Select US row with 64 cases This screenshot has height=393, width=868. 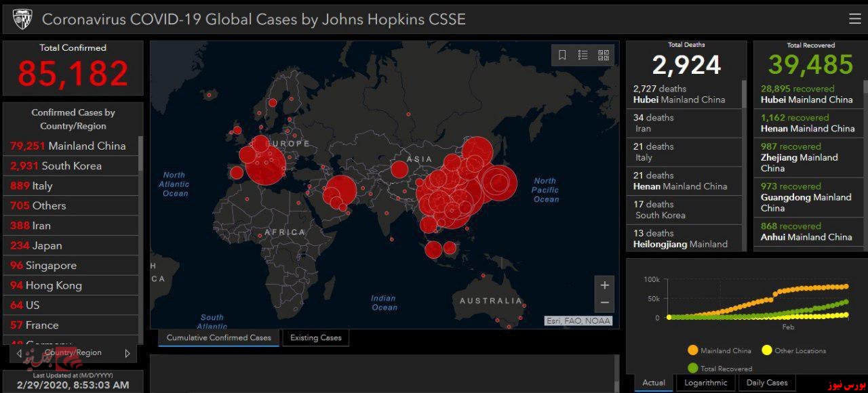71,306
